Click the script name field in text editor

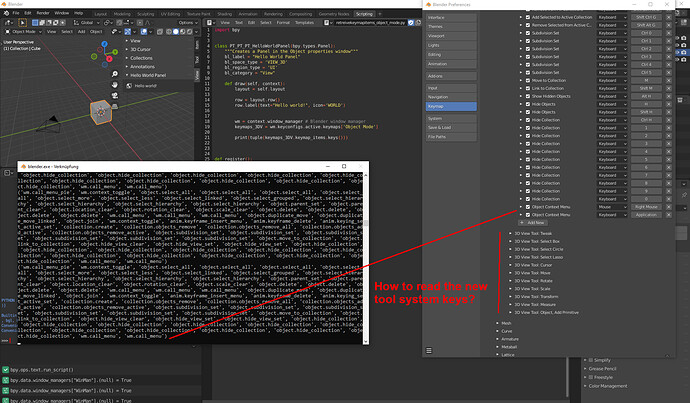(370, 22)
